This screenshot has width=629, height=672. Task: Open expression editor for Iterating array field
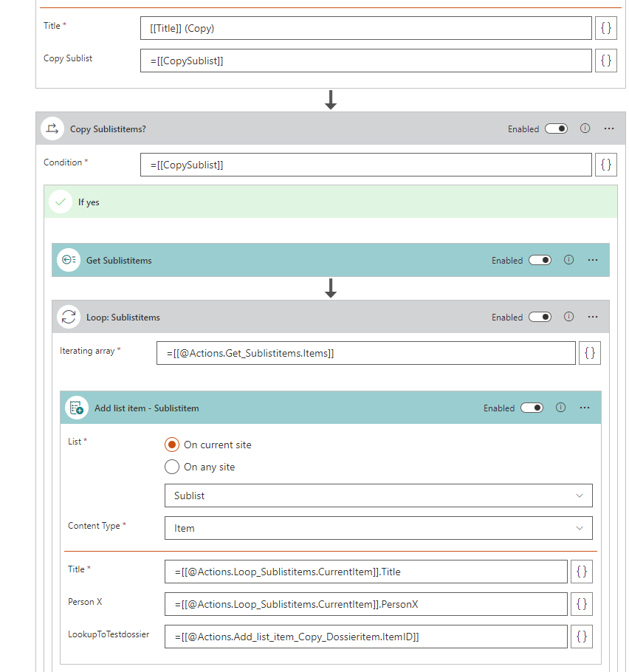(x=590, y=353)
